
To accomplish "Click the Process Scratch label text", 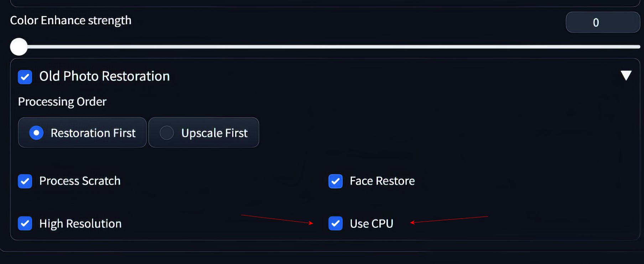I will [80, 181].
